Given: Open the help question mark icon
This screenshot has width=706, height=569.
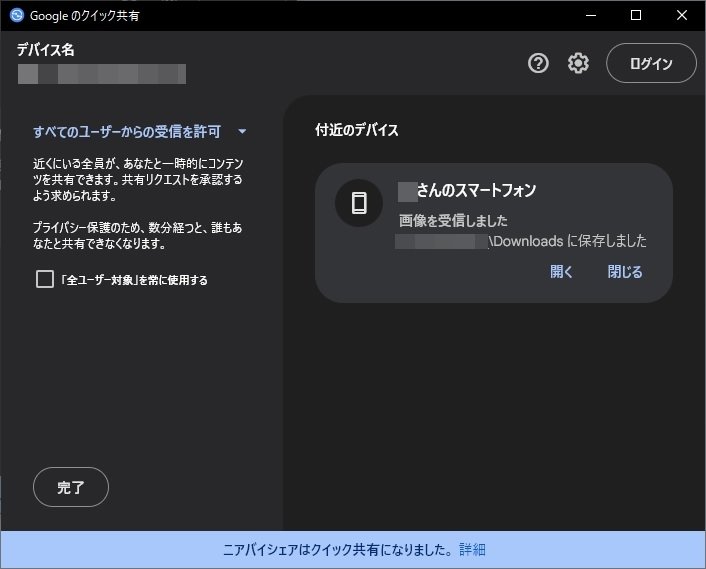Looking at the screenshot, I should point(538,63).
